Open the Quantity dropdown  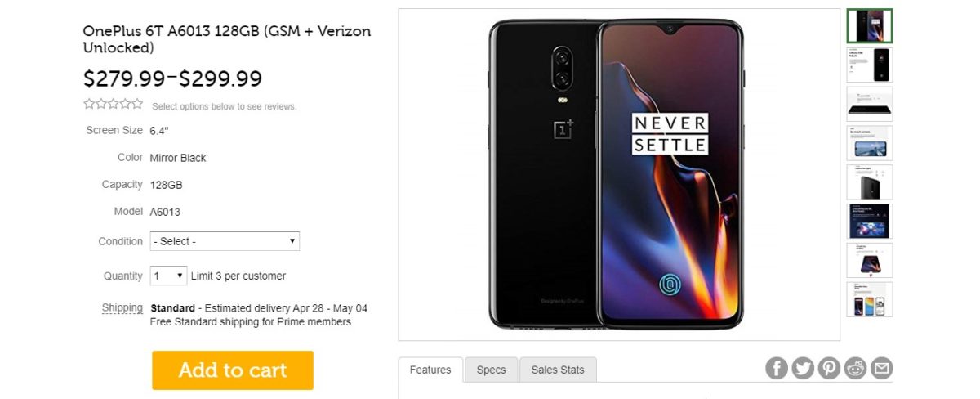(168, 276)
